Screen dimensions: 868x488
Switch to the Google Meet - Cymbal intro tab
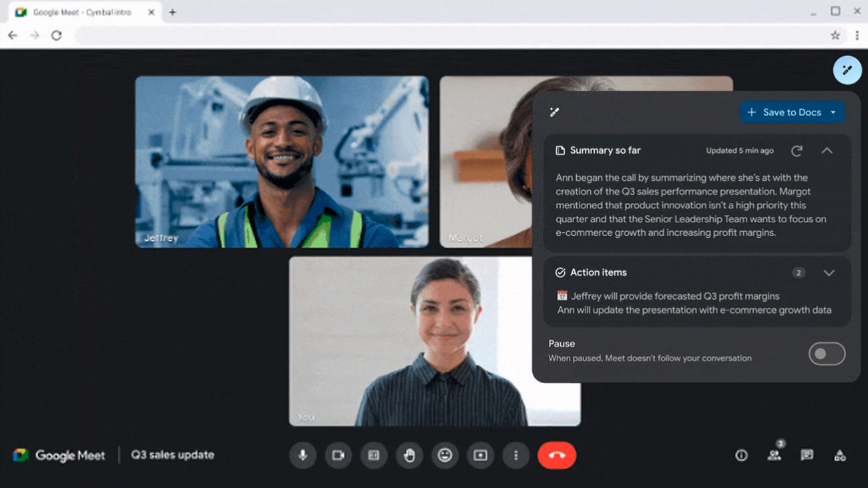click(80, 11)
